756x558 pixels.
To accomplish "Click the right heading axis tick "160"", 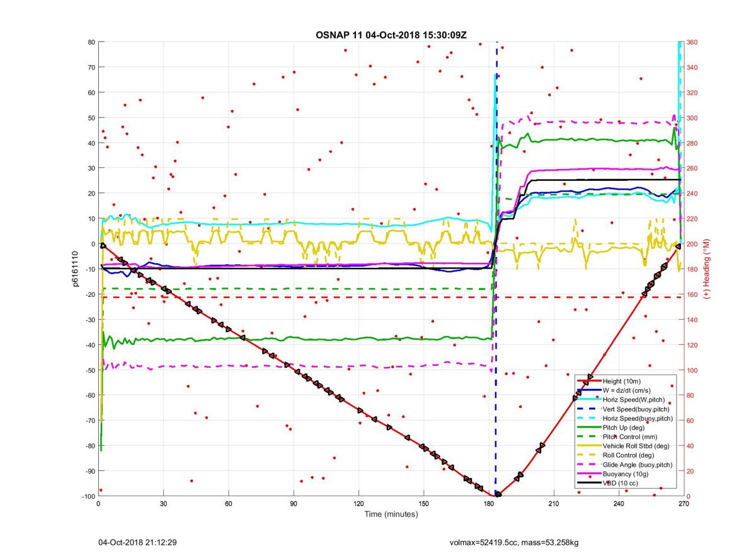I will 692,294.
